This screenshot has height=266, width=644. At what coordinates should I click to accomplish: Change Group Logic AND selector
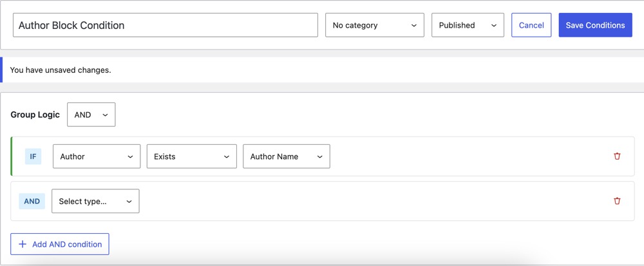pyautogui.click(x=91, y=115)
